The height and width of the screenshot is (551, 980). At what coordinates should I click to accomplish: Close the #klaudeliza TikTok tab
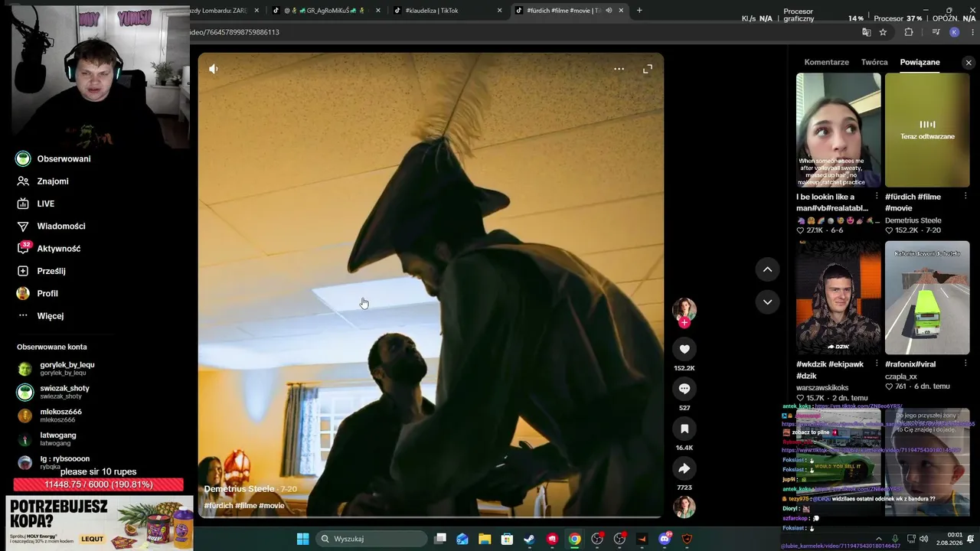[500, 11]
